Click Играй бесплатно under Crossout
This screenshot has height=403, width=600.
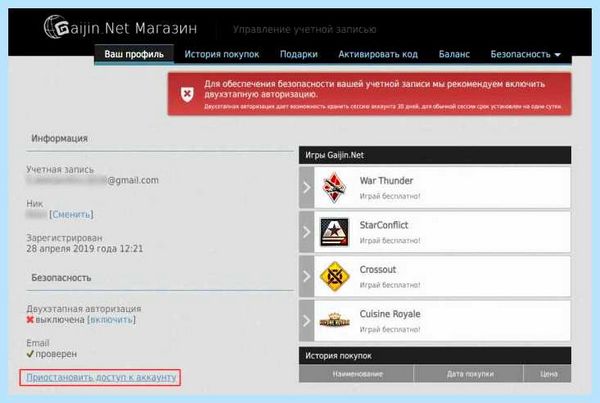(x=390, y=285)
